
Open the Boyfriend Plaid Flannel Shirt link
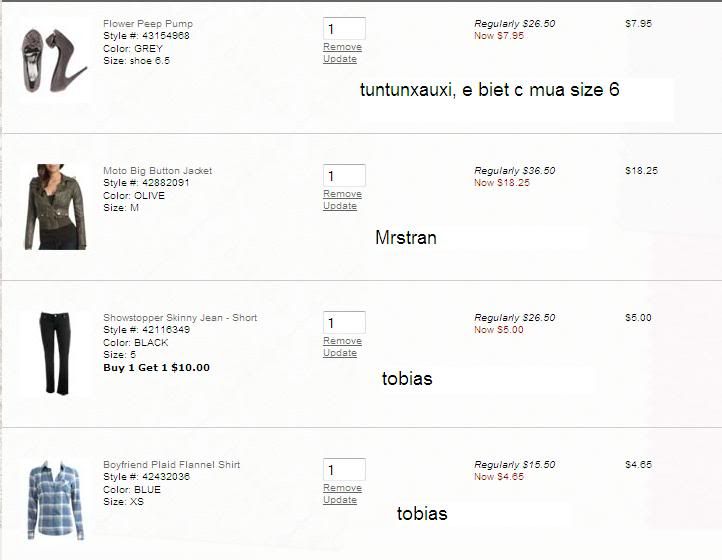[x=171, y=465]
